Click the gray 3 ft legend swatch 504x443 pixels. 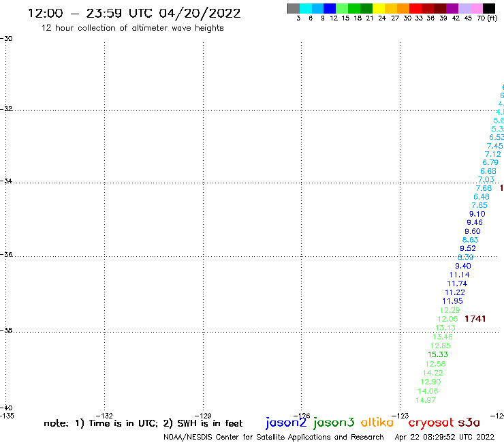click(x=294, y=8)
